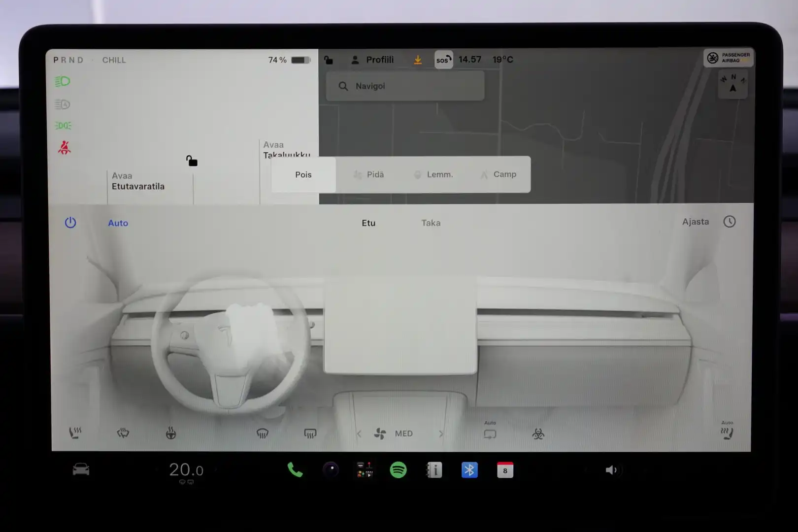Tap the volume speaker icon
This screenshot has height=532, width=798.
pos(611,470)
